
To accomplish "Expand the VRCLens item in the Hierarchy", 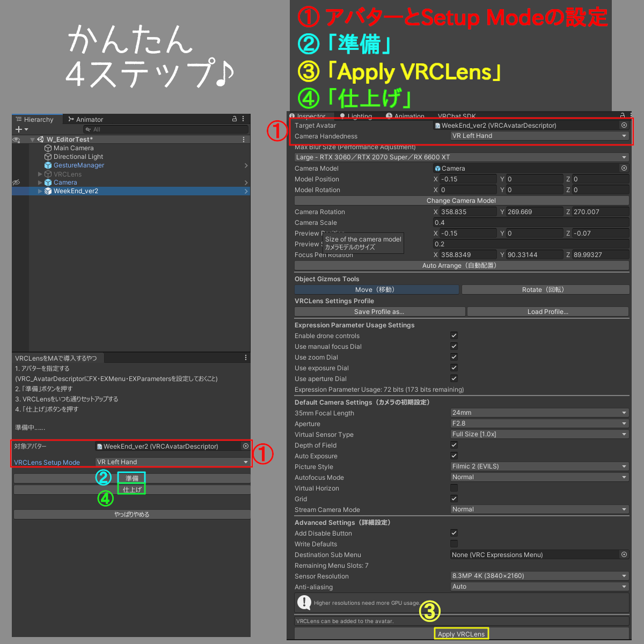I will [x=40, y=174].
